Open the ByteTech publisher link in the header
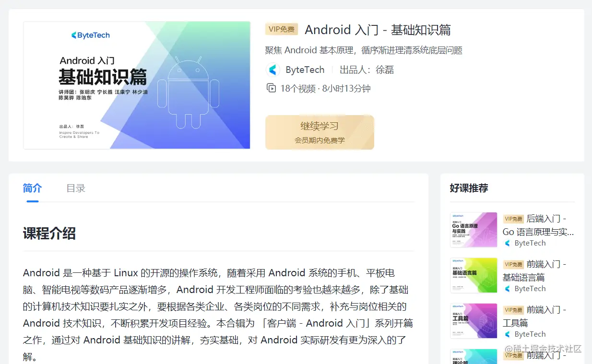This screenshot has width=592, height=364. tap(305, 70)
